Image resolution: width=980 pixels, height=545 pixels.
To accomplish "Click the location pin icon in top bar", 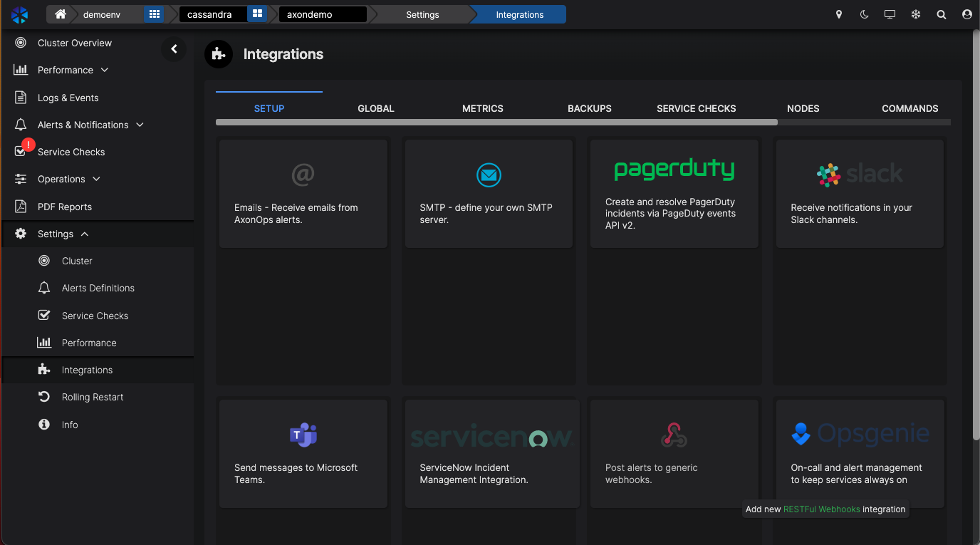I will (x=839, y=14).
